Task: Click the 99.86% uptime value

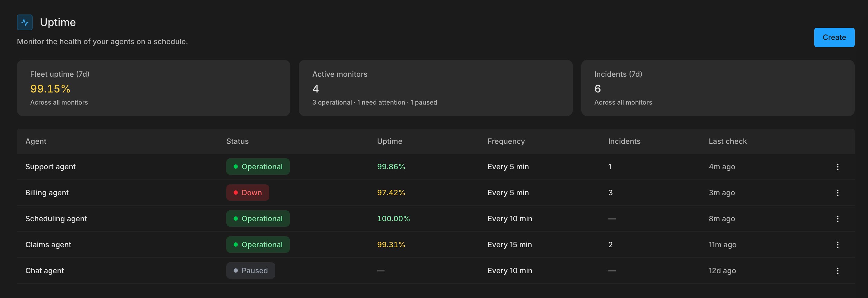Action: [391, 167]
